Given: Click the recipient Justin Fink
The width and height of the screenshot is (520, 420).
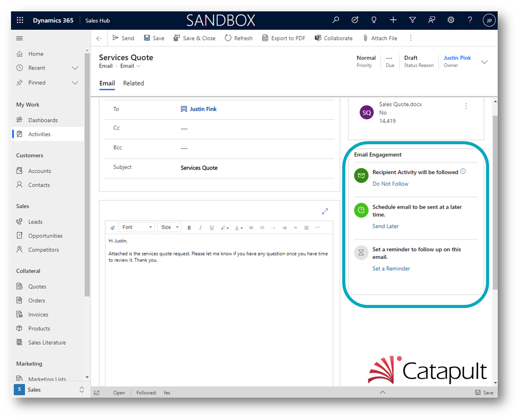Looking at the screenshot, I should coord(203,109).
